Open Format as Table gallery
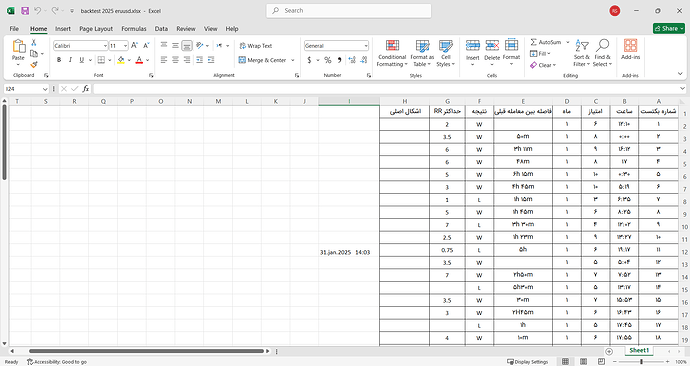The width and height of the screenshot is (690, 366). click(422, 53)
